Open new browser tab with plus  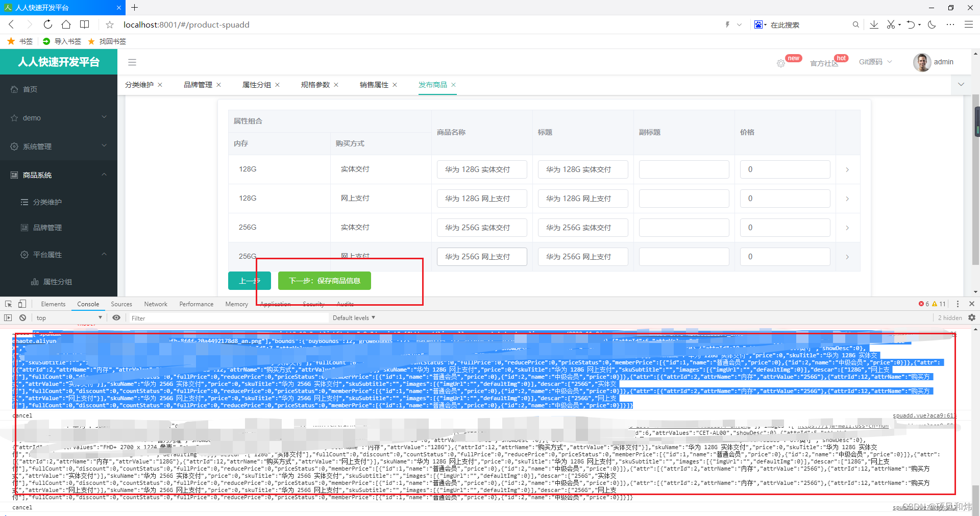pos(134,8)
